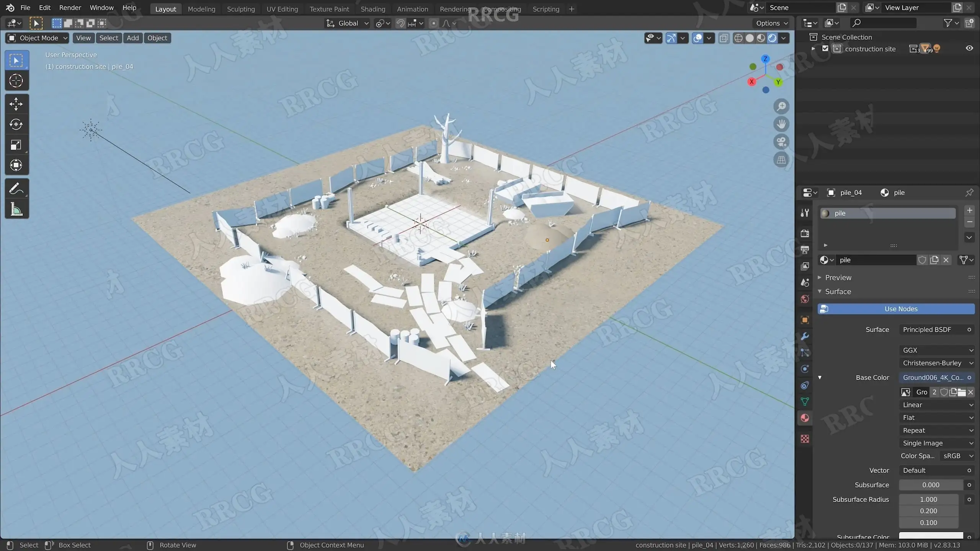Select the Move tool
Viewport: 980px width, 551px height.
(16, 104)
